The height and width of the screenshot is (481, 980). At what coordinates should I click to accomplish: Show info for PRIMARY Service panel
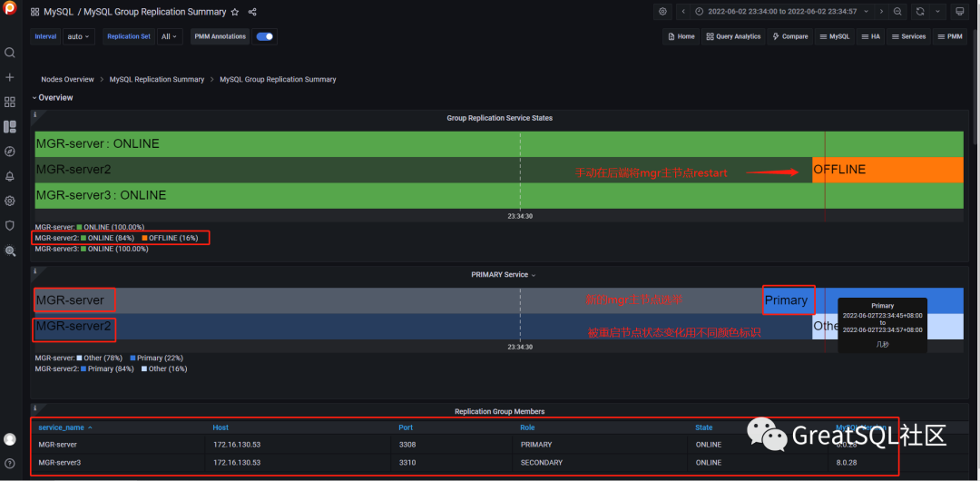[x=35, y=271]
